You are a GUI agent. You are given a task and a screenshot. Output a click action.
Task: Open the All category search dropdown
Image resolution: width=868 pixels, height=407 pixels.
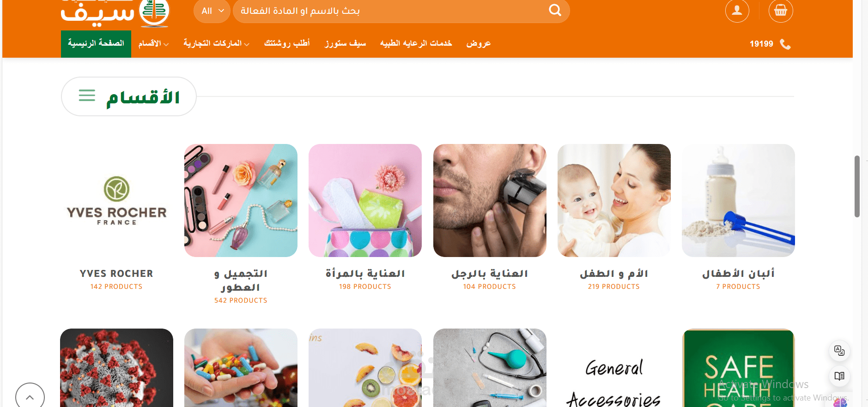coord(212,11)
